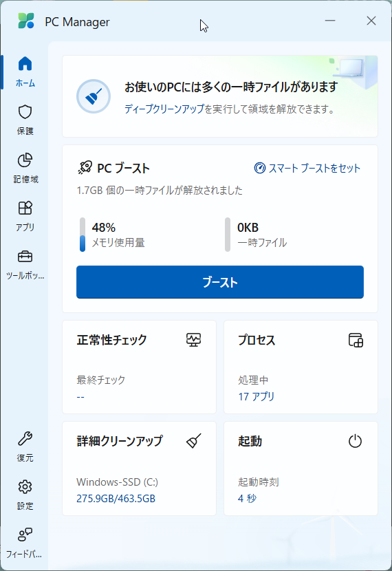
Task: Click the startup power icon
Action: point(356,441)
